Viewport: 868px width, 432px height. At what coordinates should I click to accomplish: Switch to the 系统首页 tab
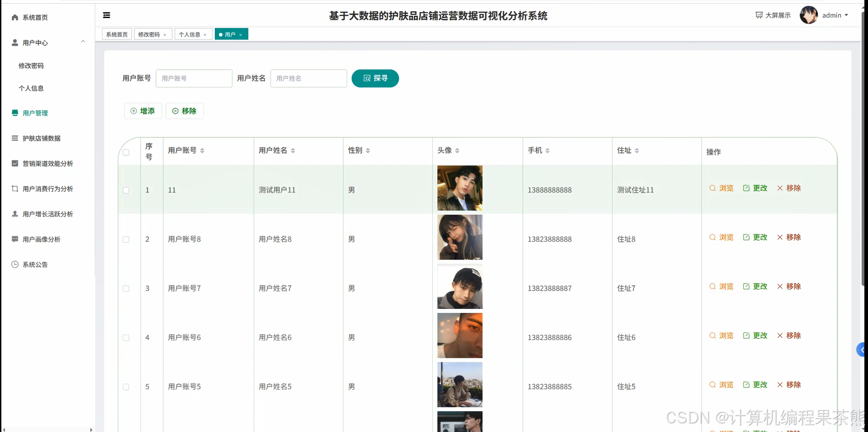coord(117,34)
